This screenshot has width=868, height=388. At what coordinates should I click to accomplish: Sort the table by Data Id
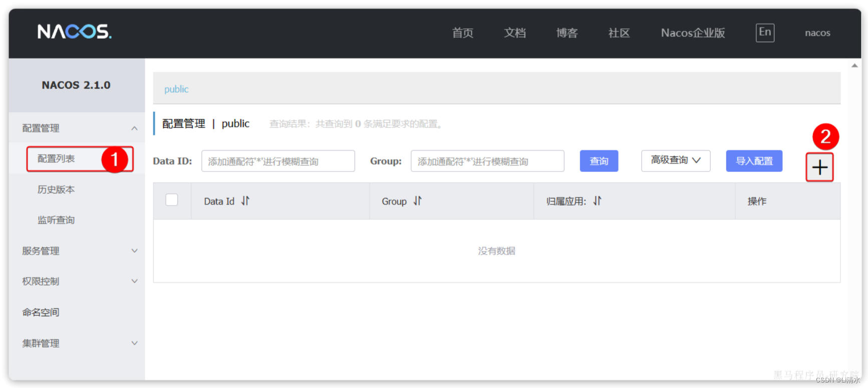[x=245, y=201]
